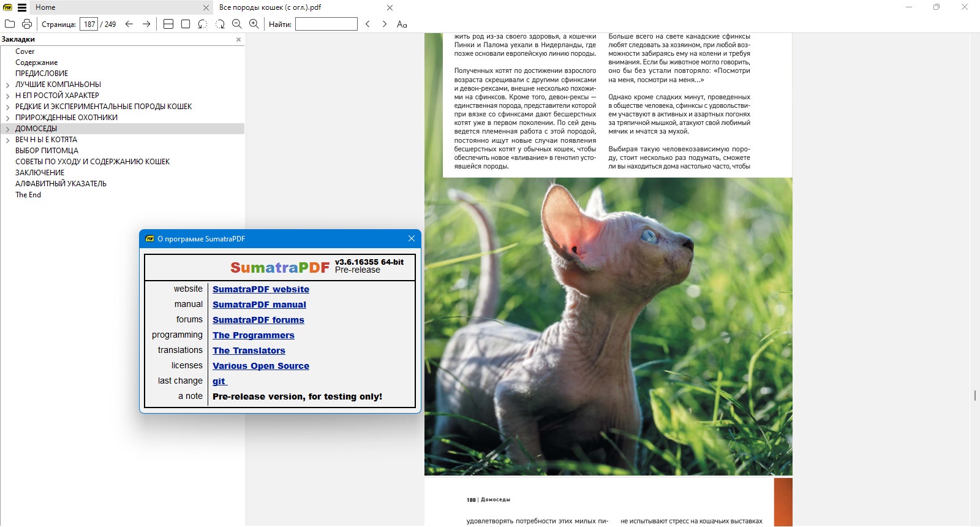Viewport: 980px width, 527px height.
Task: Toggle fit width continuous view
Action: (168, 24)
